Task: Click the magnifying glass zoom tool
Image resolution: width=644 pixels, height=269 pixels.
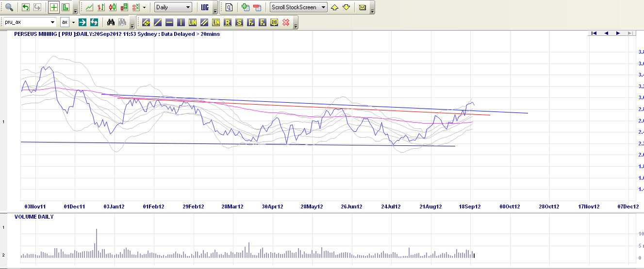Action: click(9, 7)
